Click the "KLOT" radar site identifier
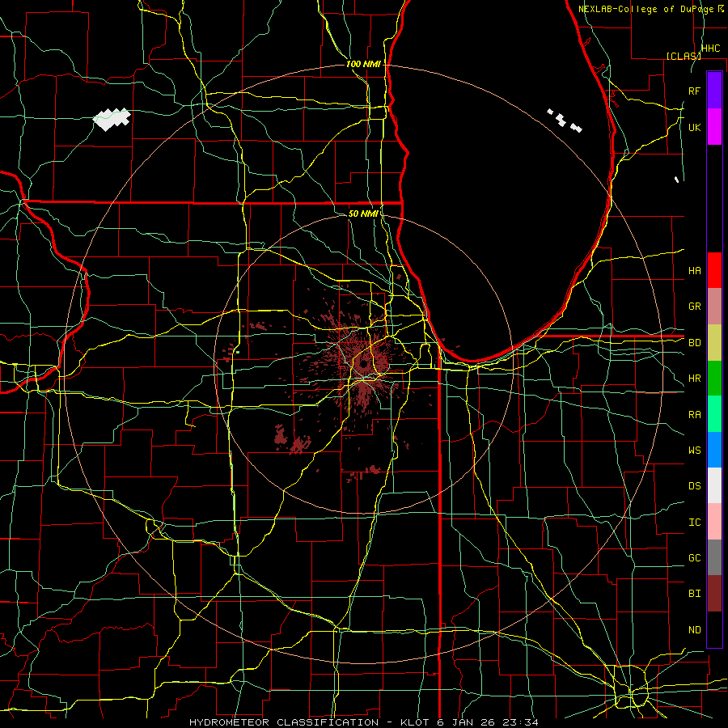This screenshot has width=728, height=728. 416,722
